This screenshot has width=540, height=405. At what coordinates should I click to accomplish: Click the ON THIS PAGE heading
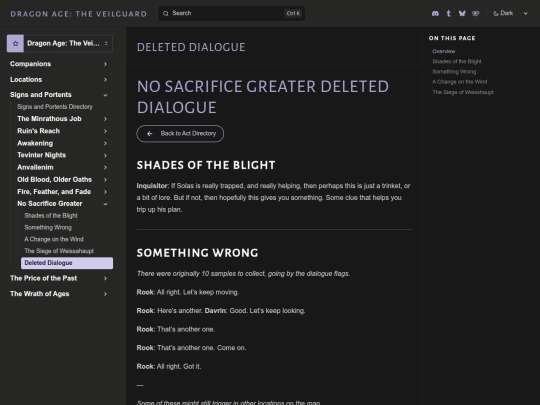pyautogui.click(x=452, y=38)
